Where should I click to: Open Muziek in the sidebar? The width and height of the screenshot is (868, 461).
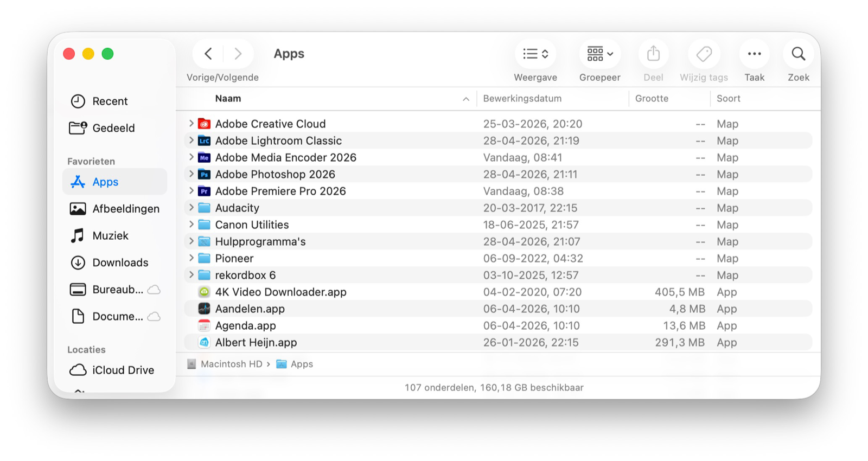115,235
